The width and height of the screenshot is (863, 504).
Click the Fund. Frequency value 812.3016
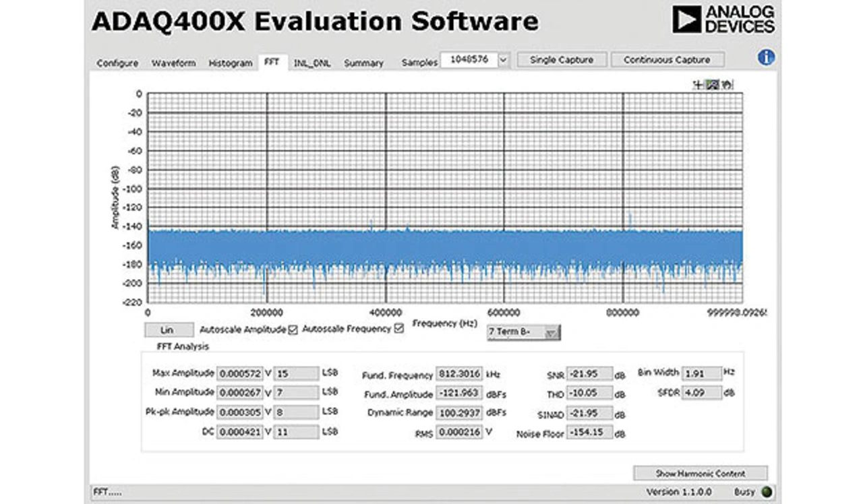click(458, 373)
